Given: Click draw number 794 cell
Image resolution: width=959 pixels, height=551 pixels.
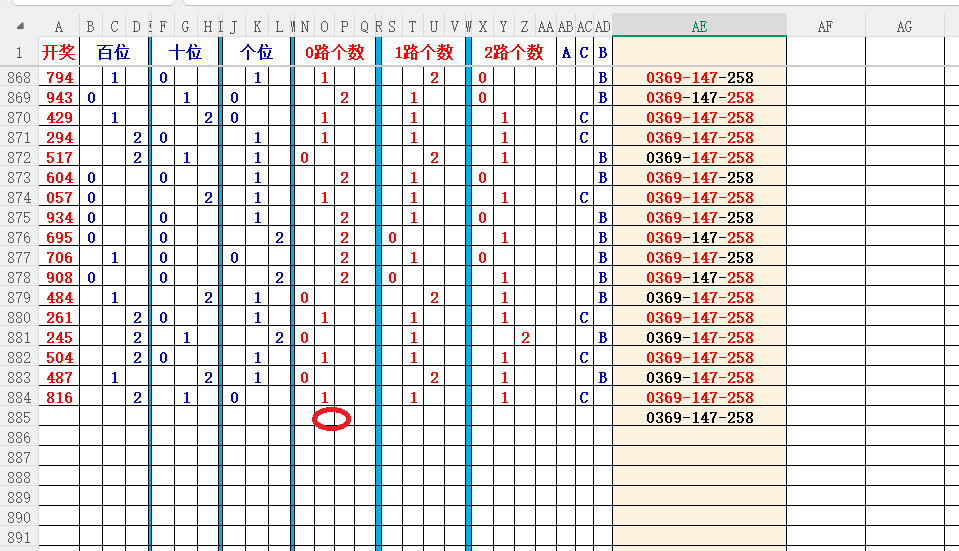Looking at the screenshot, I should click(59, 78).
